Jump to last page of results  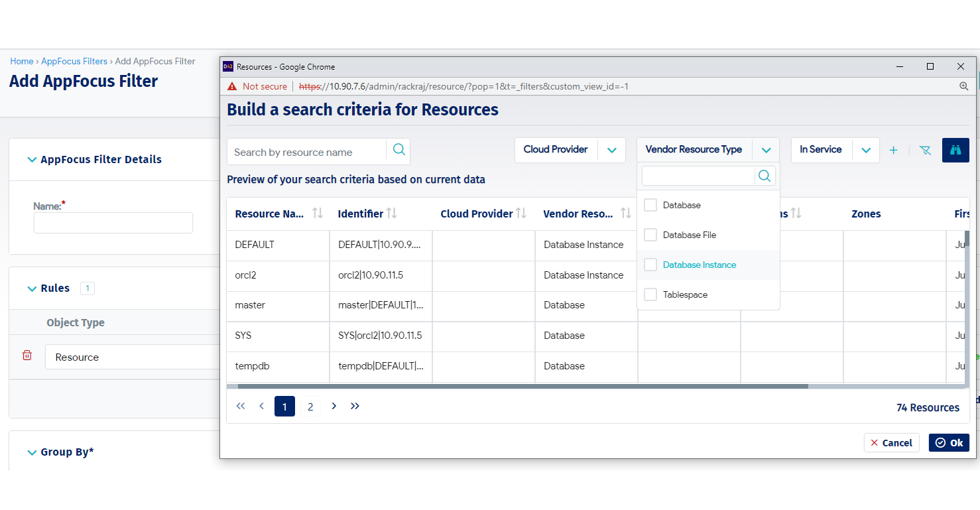pyautogui.click(x=355, y=406)
